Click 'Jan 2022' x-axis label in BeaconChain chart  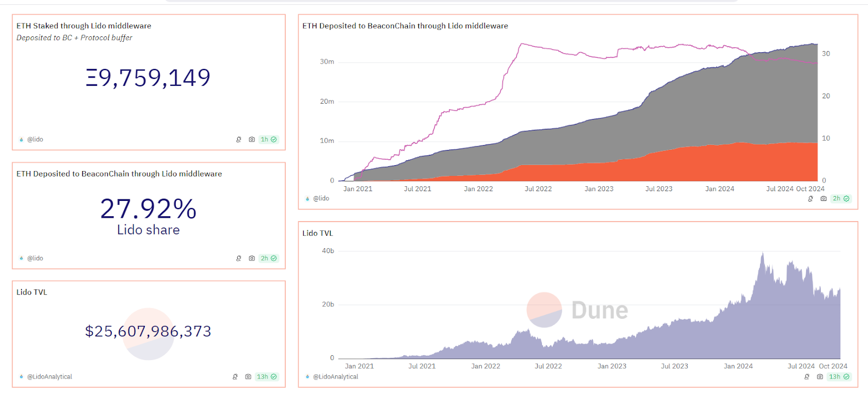pyautogui.click(x=478, y=189)
